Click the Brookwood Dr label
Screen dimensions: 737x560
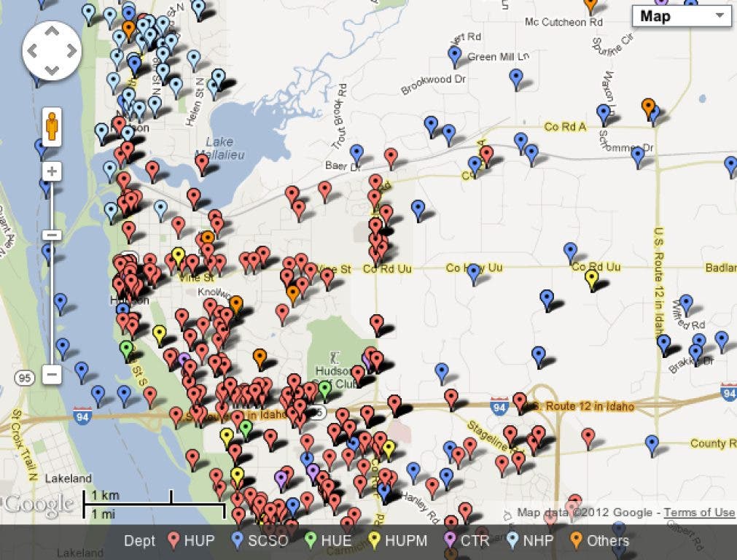[433, 85]
